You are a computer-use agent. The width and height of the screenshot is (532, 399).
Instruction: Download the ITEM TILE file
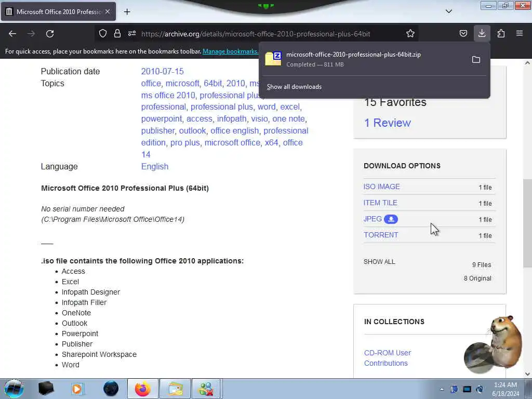pos(380,203)
